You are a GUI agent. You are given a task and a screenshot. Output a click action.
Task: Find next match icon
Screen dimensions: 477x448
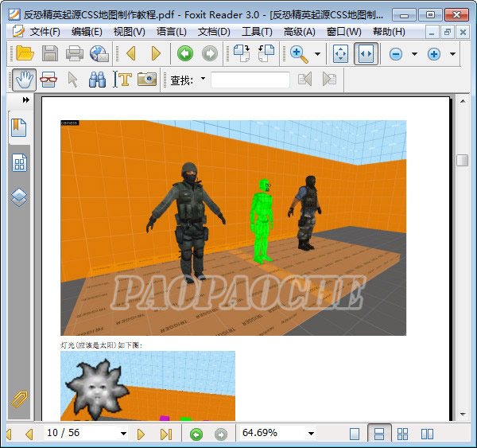(329, 80)
